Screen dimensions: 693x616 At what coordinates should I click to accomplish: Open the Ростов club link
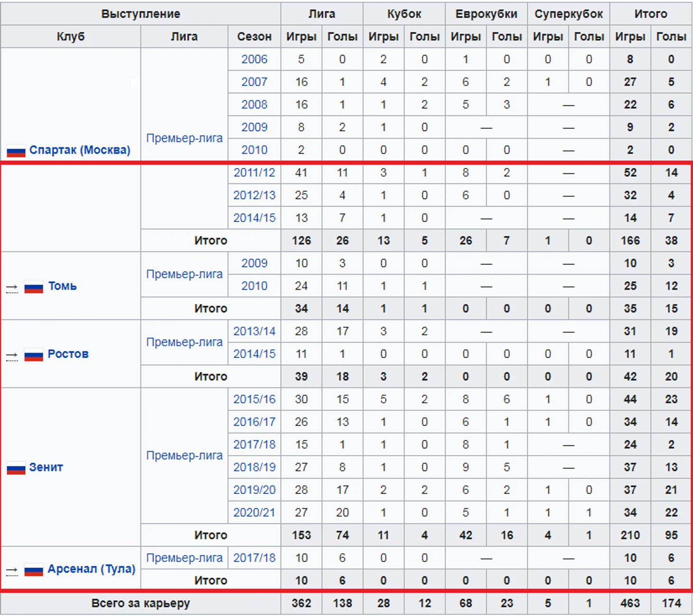click(68, 354)
